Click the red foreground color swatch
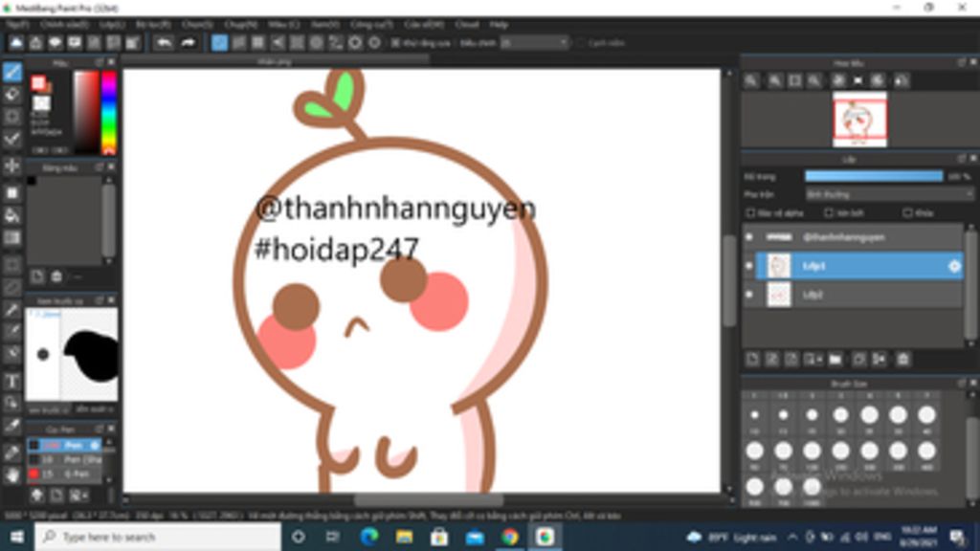This screenshot has width=980, height=551. [38, 82]
